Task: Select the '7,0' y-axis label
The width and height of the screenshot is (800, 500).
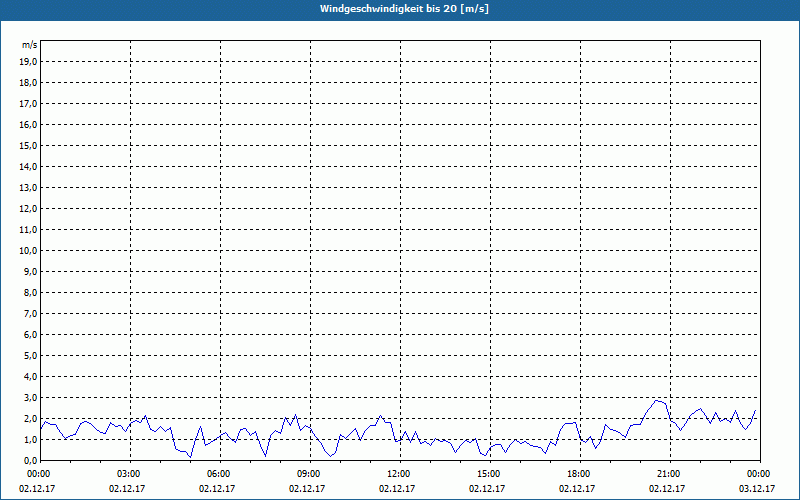Action: tap(30, 313)
